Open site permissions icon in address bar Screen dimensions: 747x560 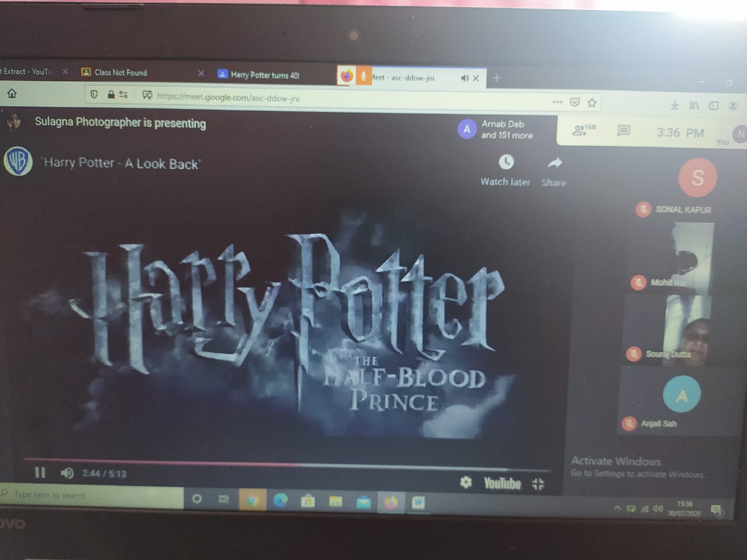pyautogui.click(x=124, y=94)
